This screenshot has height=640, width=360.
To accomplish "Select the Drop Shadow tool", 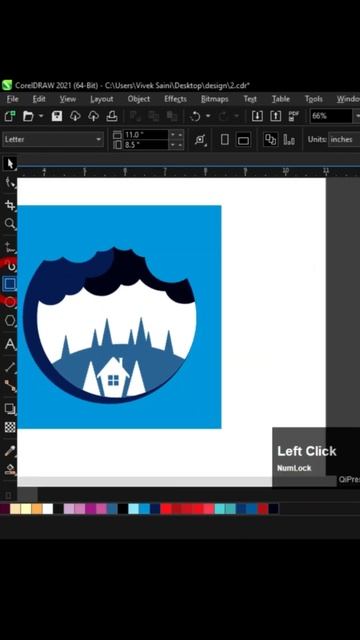I will tap(10, 409).
